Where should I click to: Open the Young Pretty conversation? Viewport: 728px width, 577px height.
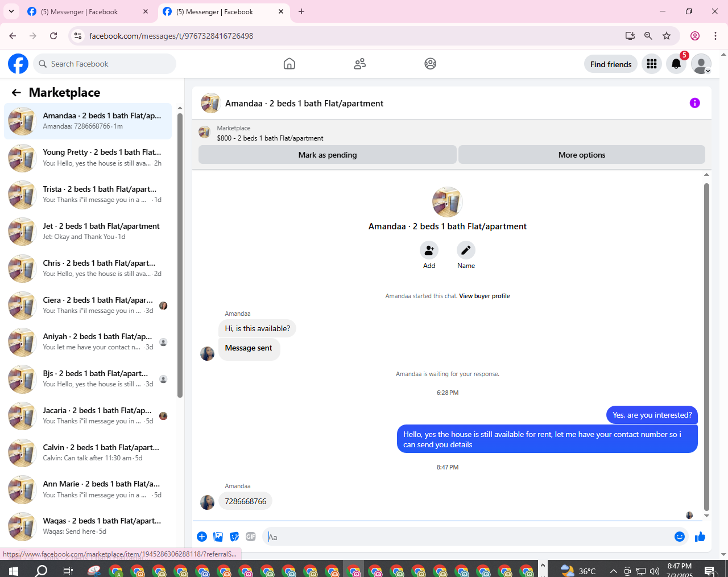coord(88,158)
